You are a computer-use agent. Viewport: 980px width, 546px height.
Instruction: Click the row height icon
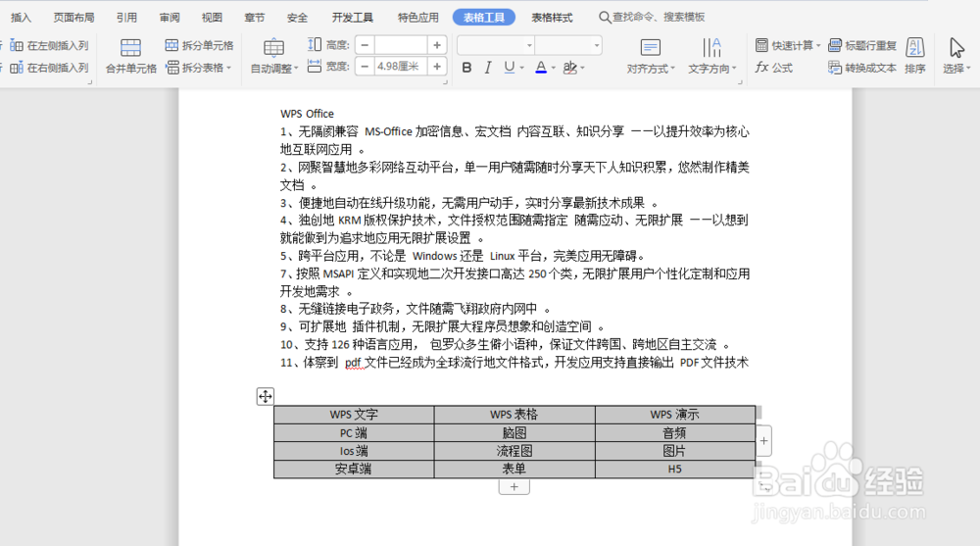coord(315,44)
